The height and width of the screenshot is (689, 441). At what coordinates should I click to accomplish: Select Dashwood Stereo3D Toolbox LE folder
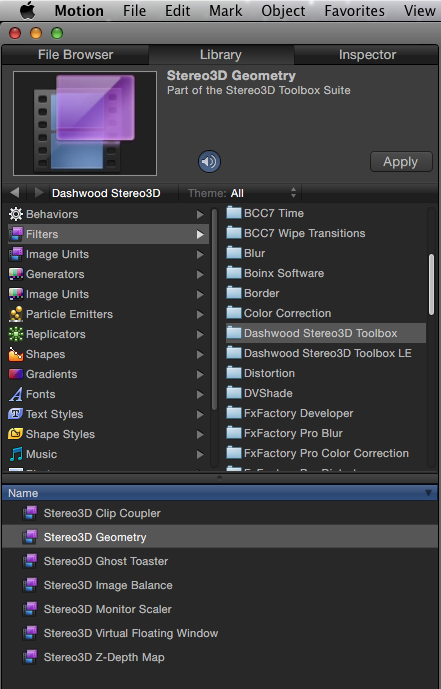[x=325, y=353]
